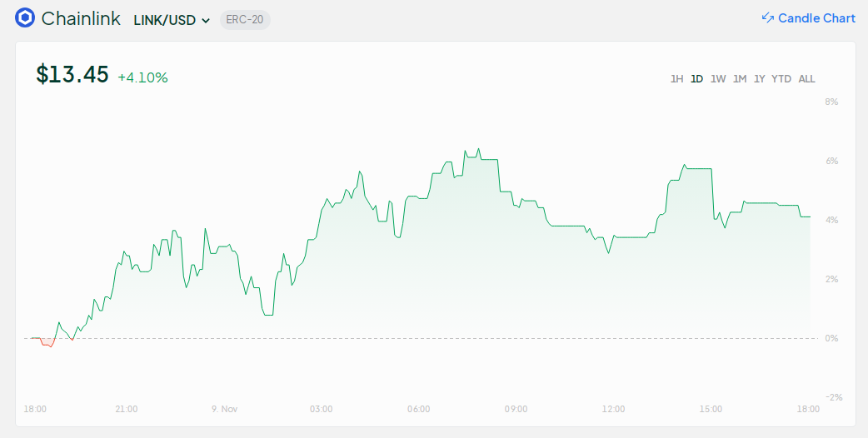Image resolution: width=868 pixels, height=438 pixels.
Task: Click the Candle Chart switch arrows icon
Action: click(767, 18)
